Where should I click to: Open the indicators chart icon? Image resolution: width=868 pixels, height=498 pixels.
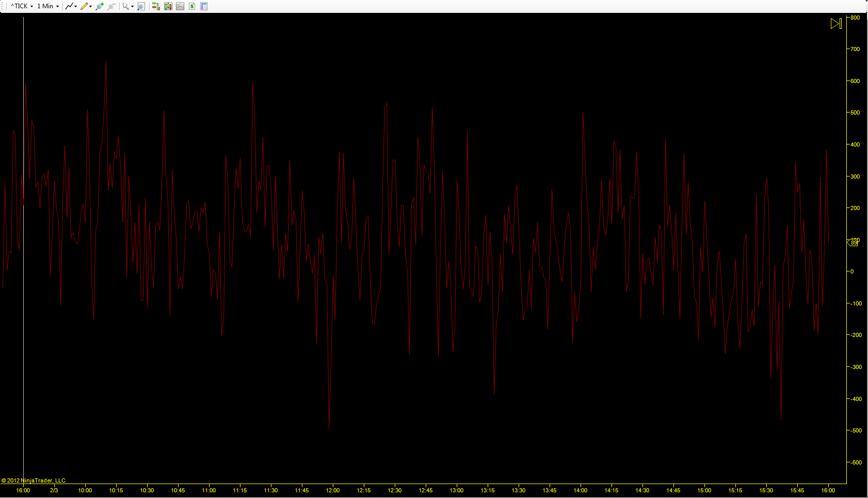180,6
